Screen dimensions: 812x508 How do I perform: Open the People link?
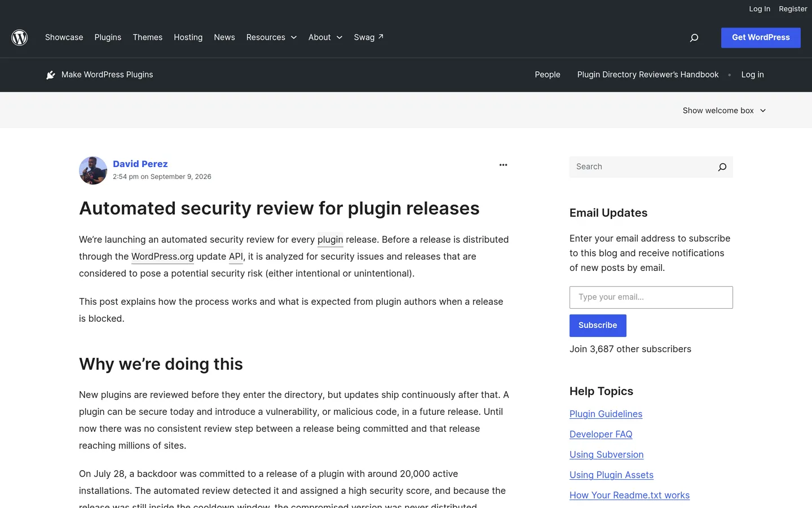pyautogui.click(x=548, y=75)
